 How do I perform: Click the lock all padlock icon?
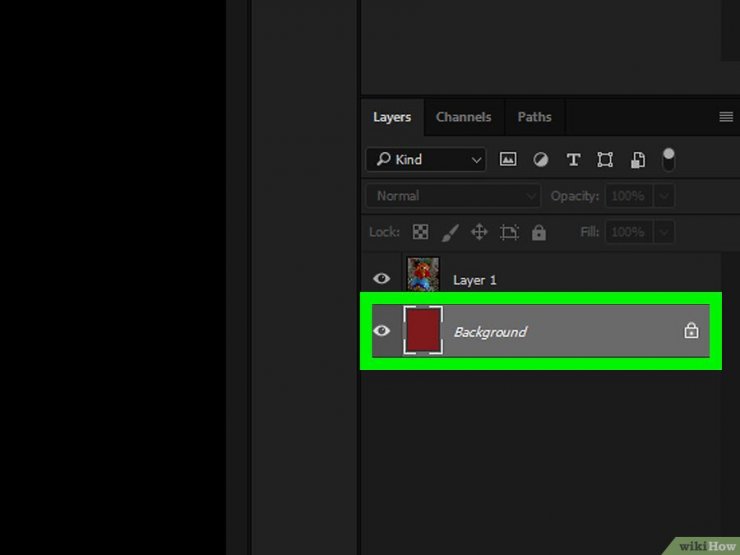539,232
